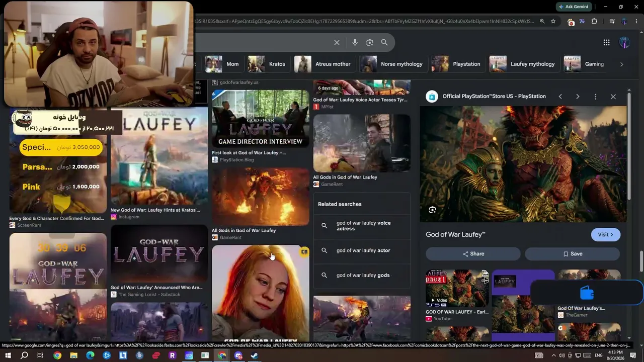Select the Gaming filter chip
This screenshot has width=644, height=362.
click(584, 64)
